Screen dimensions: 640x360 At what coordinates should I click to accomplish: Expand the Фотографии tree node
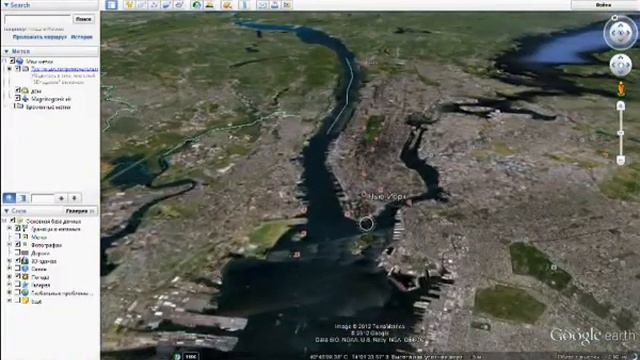[x=9, y=245]
